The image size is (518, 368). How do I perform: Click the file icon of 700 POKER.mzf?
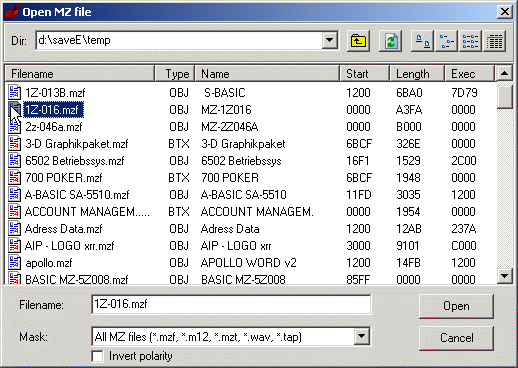[x=14, y=178]
